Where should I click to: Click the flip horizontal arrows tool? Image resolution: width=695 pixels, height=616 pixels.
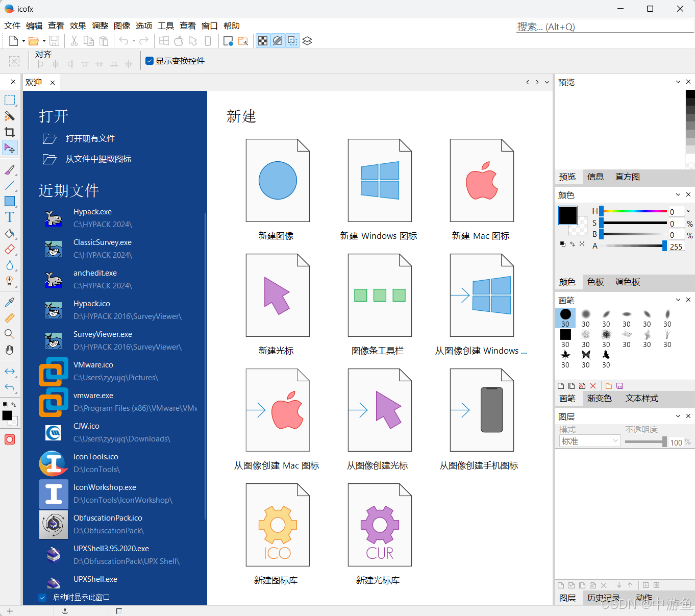tap(10, 371)
